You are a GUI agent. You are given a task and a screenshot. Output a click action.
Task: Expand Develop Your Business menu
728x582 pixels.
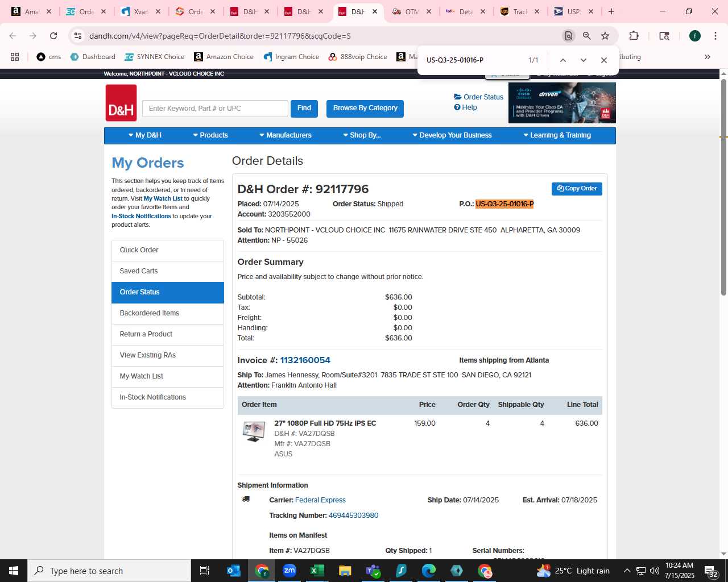click(452, 135)
